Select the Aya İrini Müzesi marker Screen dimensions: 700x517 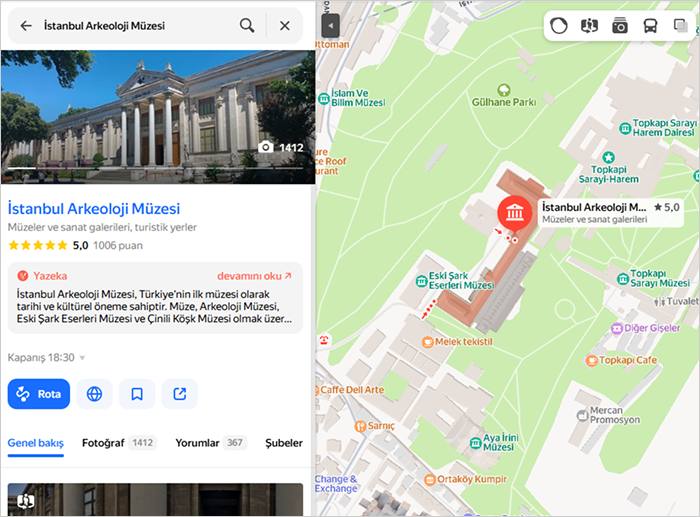click(475, 443)
